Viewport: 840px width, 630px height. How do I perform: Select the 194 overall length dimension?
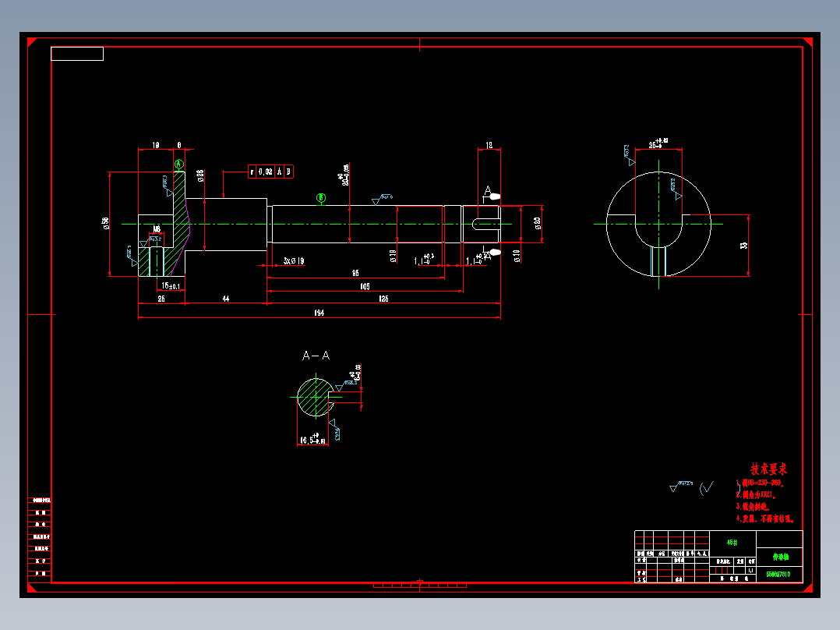click(319, 313)
